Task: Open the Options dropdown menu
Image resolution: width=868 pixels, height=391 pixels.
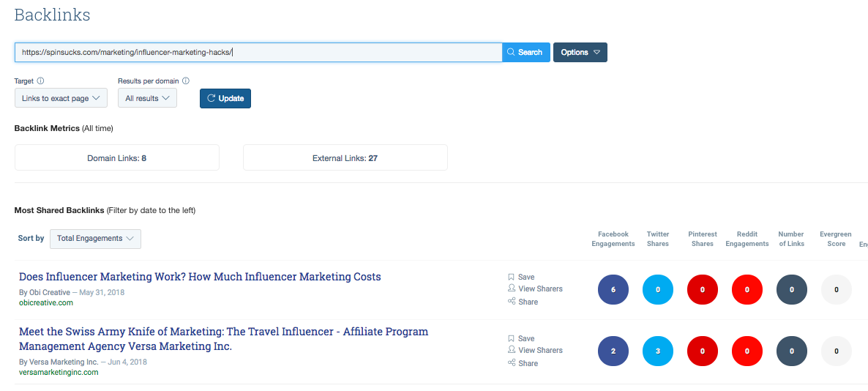Action: point(580,53)
